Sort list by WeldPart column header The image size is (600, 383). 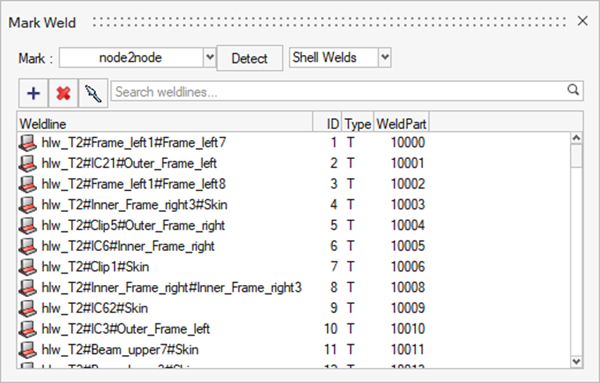point(401,124)
